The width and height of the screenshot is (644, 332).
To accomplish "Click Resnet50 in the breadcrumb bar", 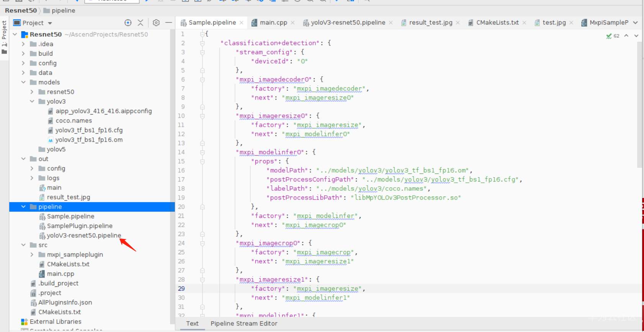I will pos(21,10).
